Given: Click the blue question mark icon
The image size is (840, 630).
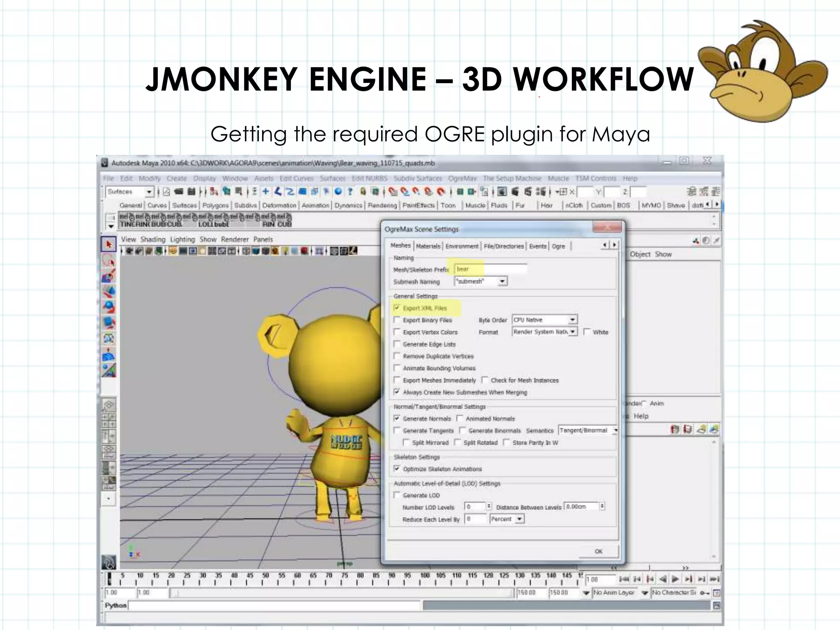Looking at the screenshot, I should pyautogui.click(x=350, y=192).
